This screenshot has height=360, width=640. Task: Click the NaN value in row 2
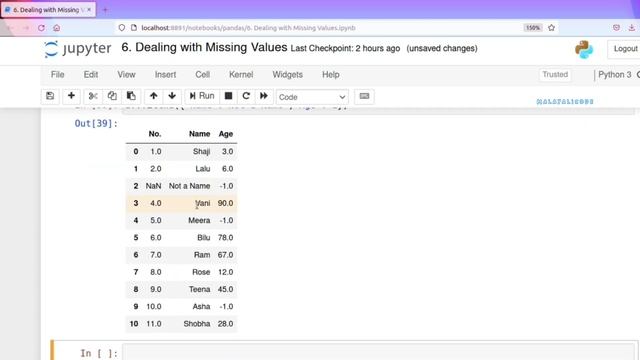153,186
